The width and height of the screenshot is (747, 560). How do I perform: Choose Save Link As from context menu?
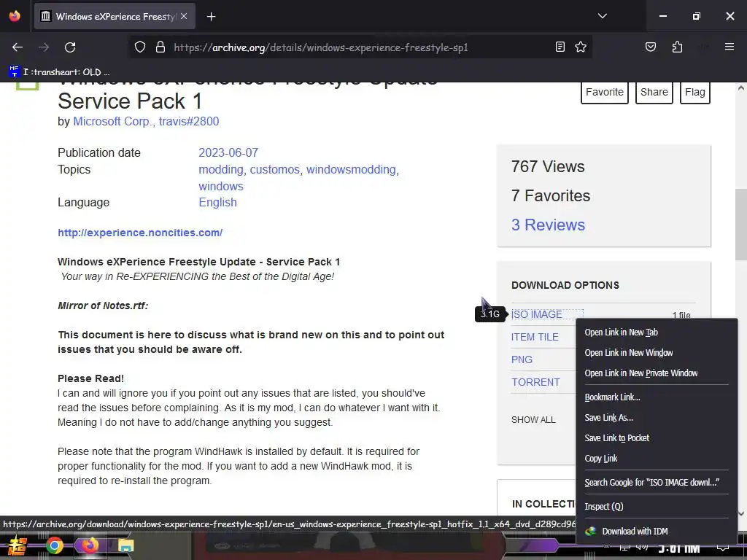coord(657,418)
